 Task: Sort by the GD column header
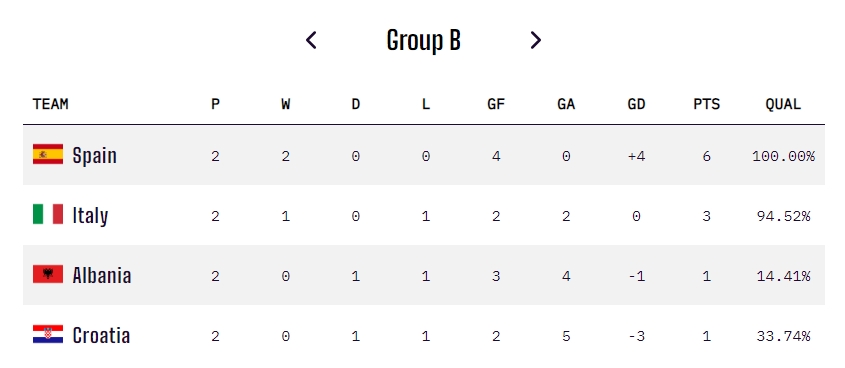tap(636, 104)
